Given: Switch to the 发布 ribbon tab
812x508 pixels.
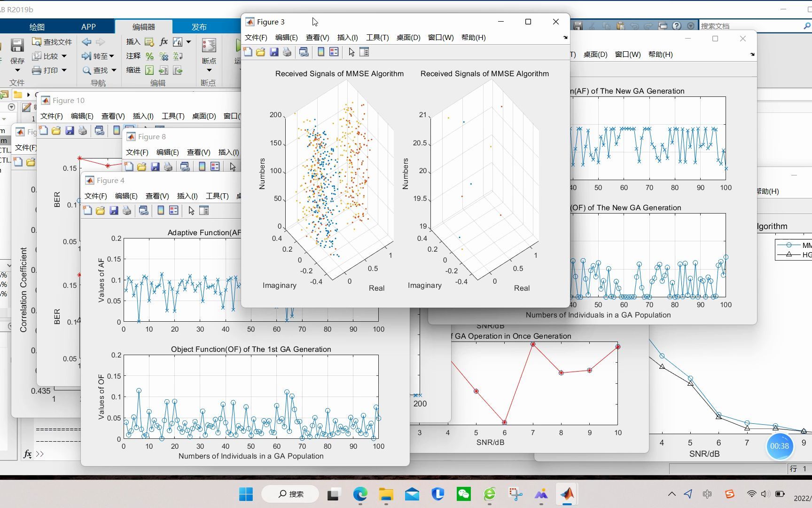Looking at the screenshot, I should (x=199, y=27).
